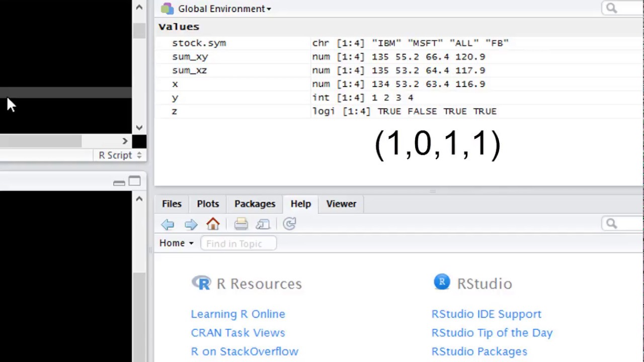Open the Global Environment dropdown
The height and width of the screenshot is (362, 644).
click(x=268, y=9)
